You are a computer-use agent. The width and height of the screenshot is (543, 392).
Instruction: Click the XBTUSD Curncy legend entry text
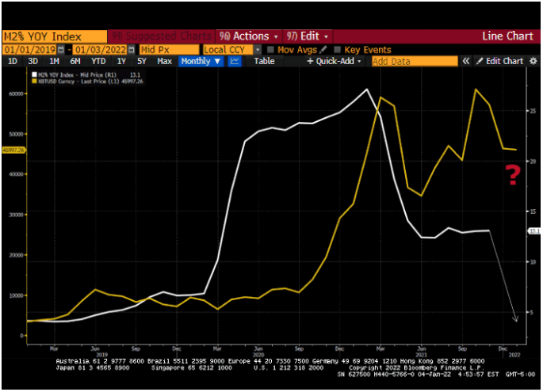pyautogui.click(x=78, y=82)
